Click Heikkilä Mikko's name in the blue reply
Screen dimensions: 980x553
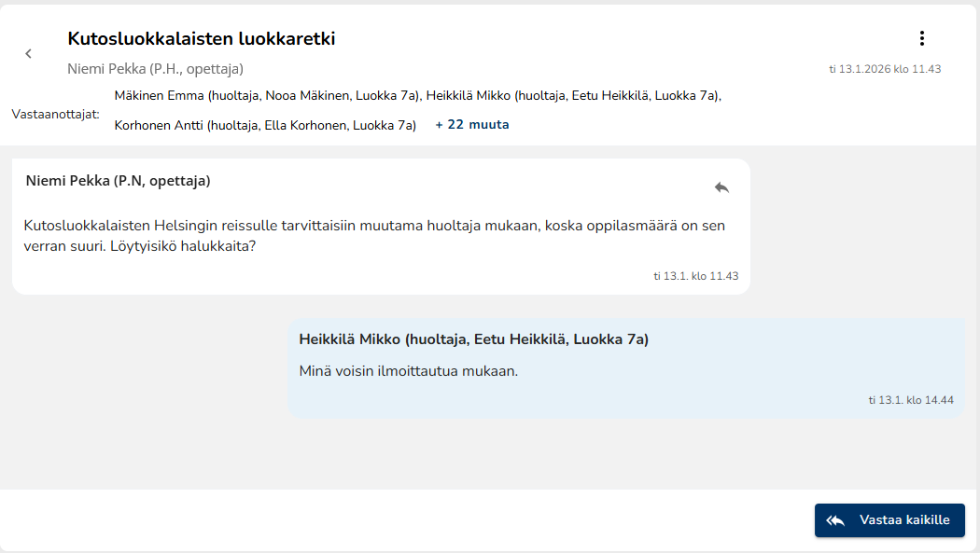(473, 339)
